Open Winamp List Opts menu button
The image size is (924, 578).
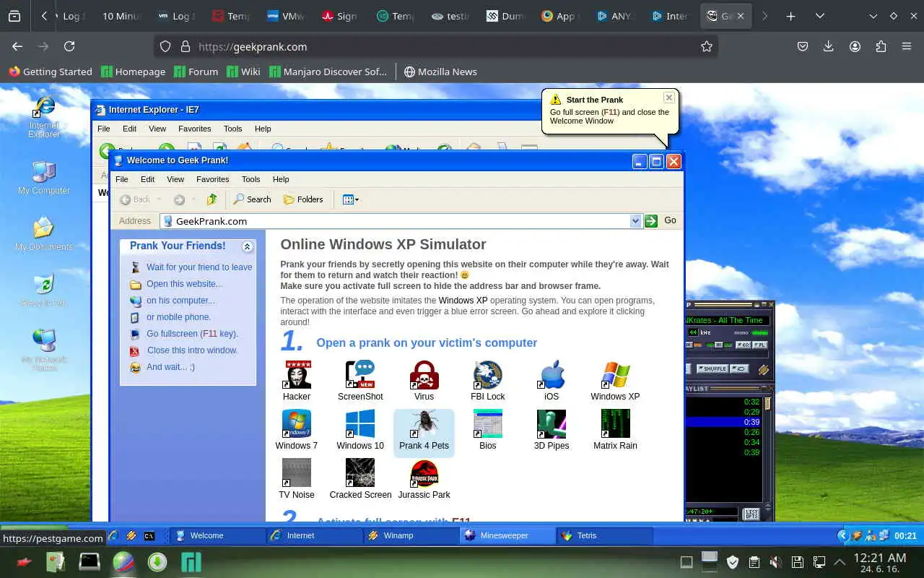pos(751,514)
